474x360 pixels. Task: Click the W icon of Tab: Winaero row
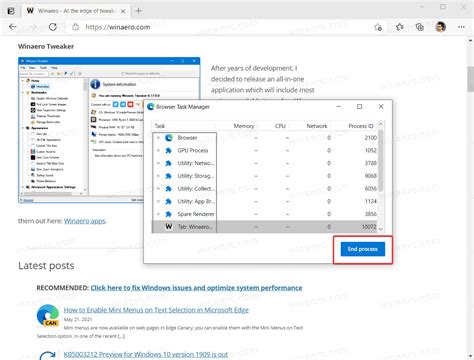pyautogui.click(x=169, y=226)
